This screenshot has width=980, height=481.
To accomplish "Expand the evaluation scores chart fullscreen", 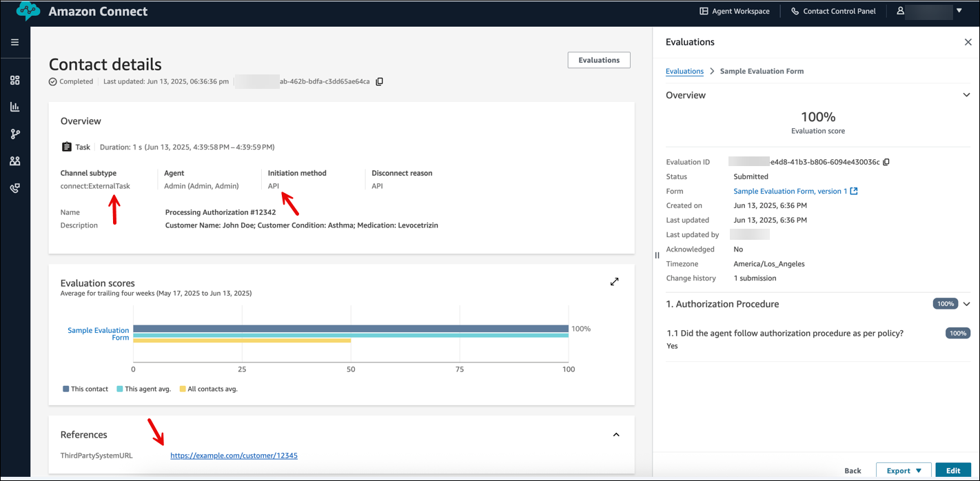I will [x=614, y=282].
